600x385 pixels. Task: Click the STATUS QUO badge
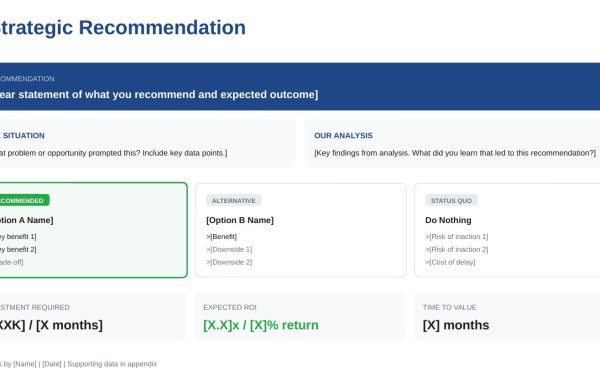pyautogui.click(x=451, y=201)
